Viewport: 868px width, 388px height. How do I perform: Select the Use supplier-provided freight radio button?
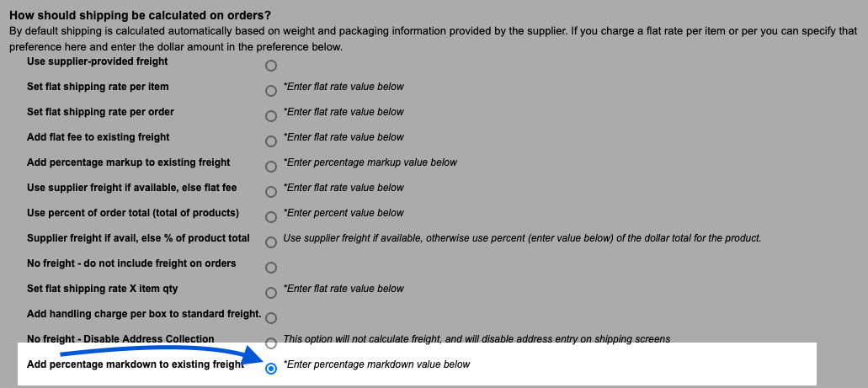coord(271,66)
